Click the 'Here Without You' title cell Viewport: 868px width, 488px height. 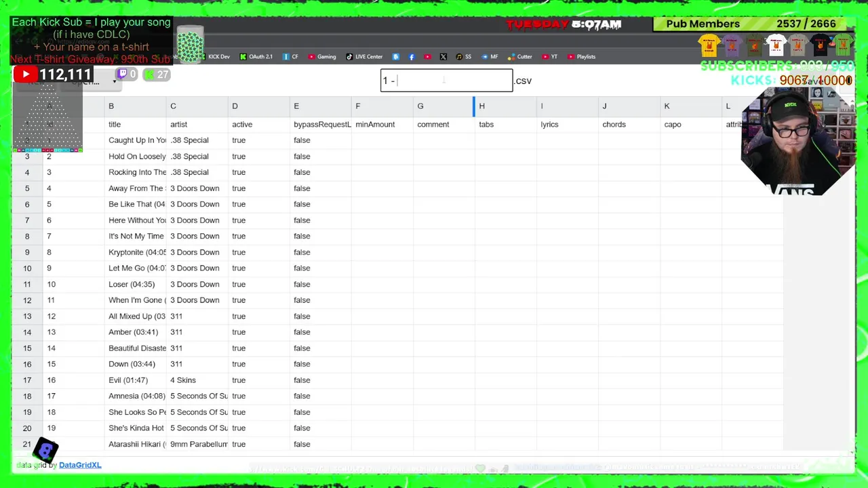pyautogui.click(x=136, y=220)
